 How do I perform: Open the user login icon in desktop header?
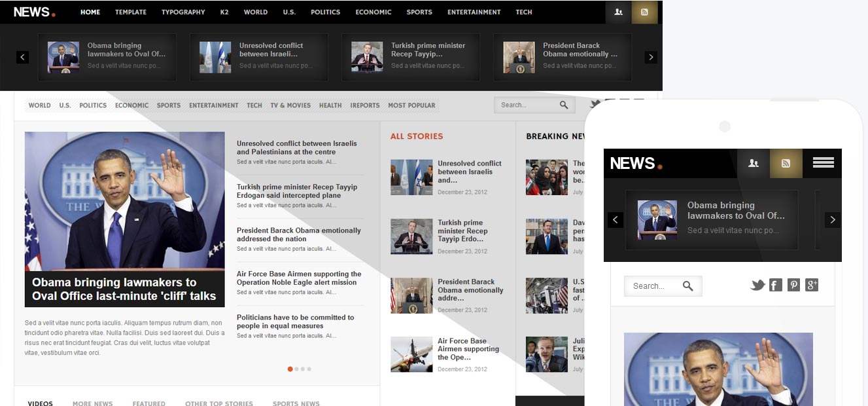point(618,12)
